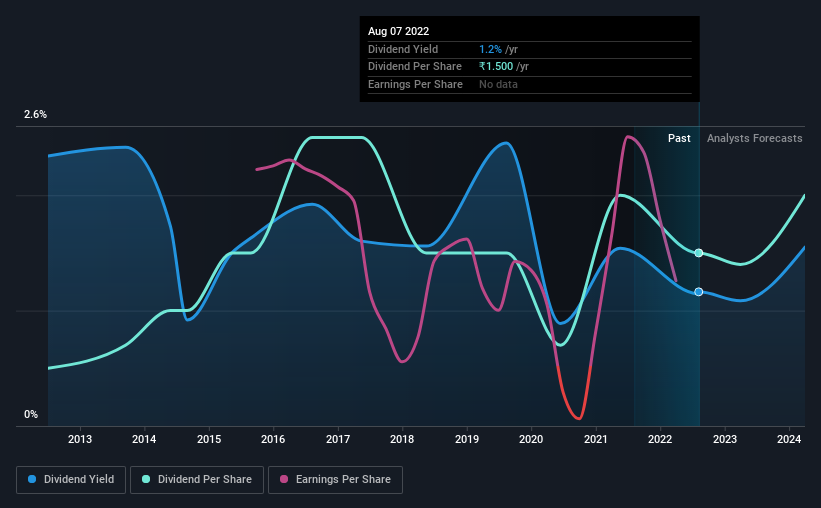This screenshot has width=821, height=508.
Task: Select the 2024 x-axis label
Action: 789,439
